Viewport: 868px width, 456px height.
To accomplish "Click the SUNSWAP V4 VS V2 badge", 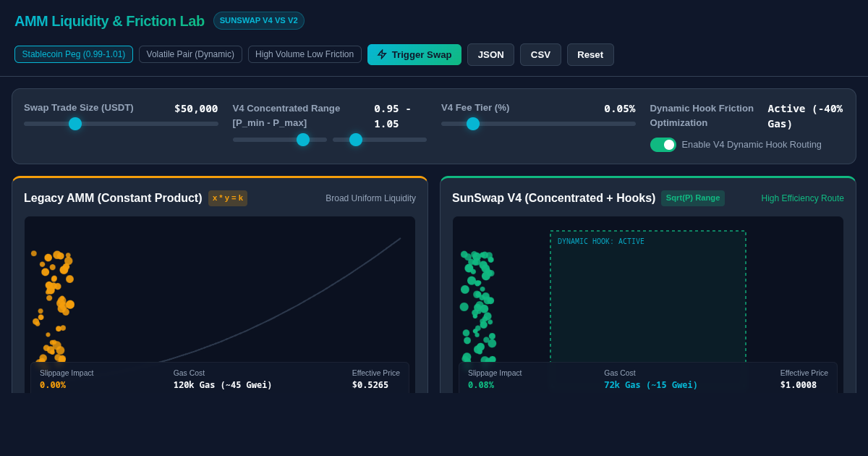I will tap(259, 20).
